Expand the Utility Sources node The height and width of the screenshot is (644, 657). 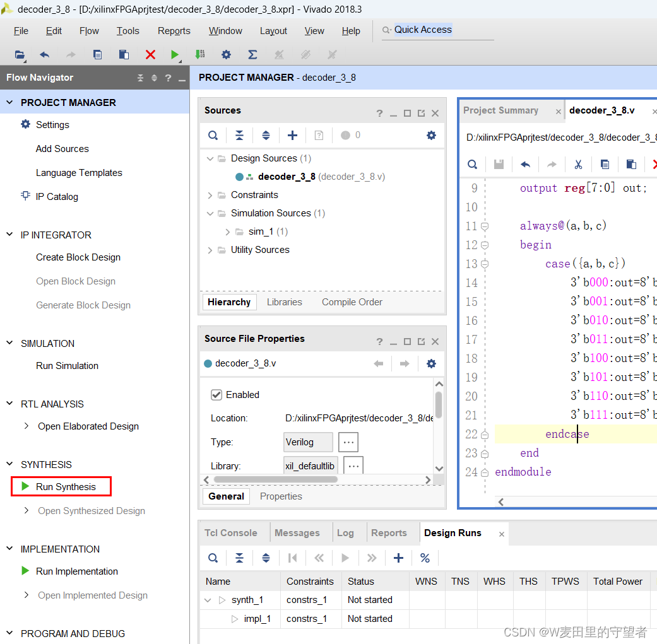pos(210,250)
